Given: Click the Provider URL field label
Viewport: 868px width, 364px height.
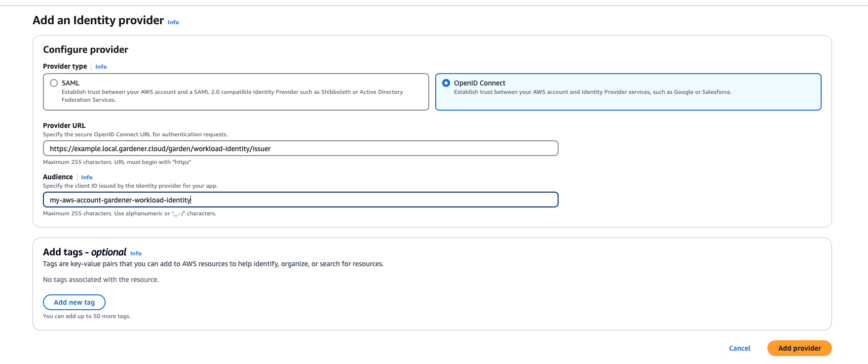Looking at the screenshot, I should [x=64, y=125].
